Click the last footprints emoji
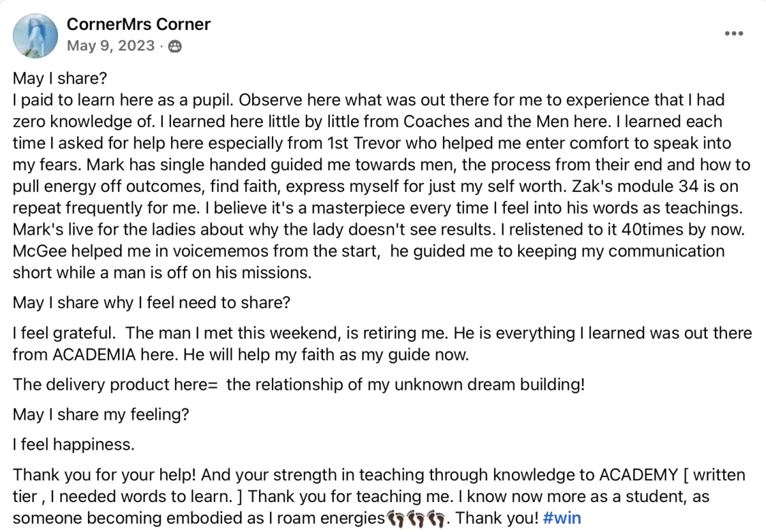 (x=435, y=517)
